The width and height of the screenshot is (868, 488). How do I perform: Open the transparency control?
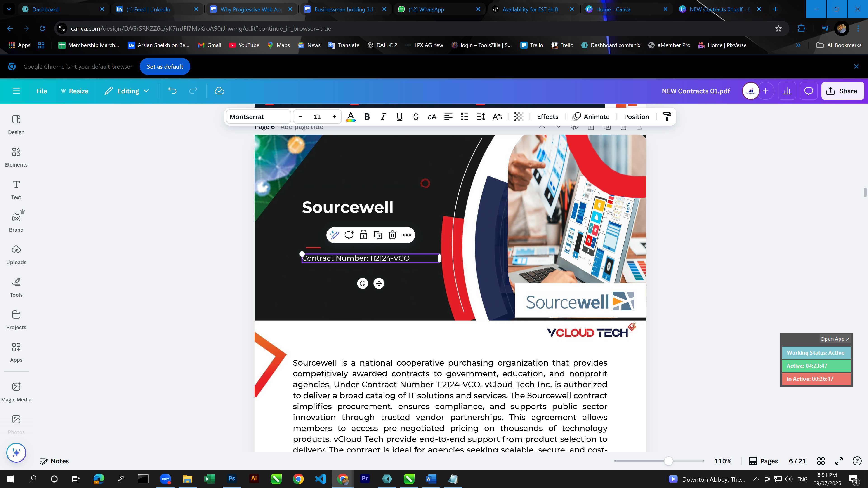pyautogui.click(x=519, y=117)
